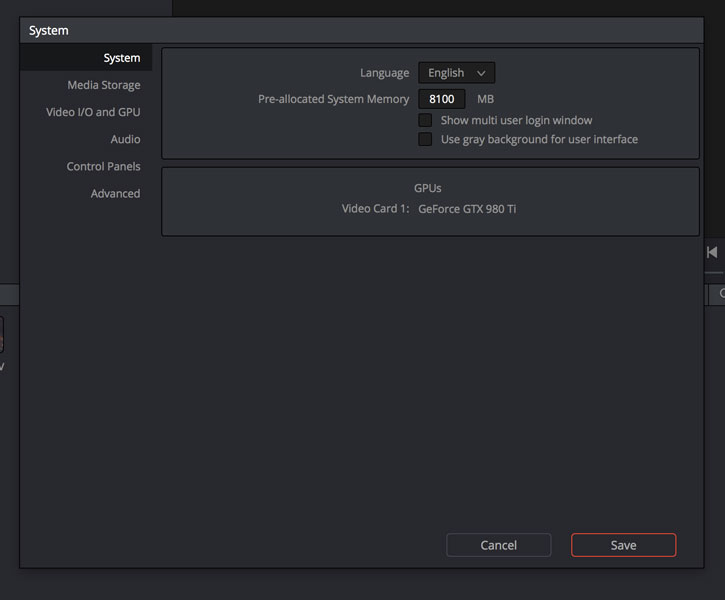Go to Control Panels settings
725x600 pixels.
(103, 166)
